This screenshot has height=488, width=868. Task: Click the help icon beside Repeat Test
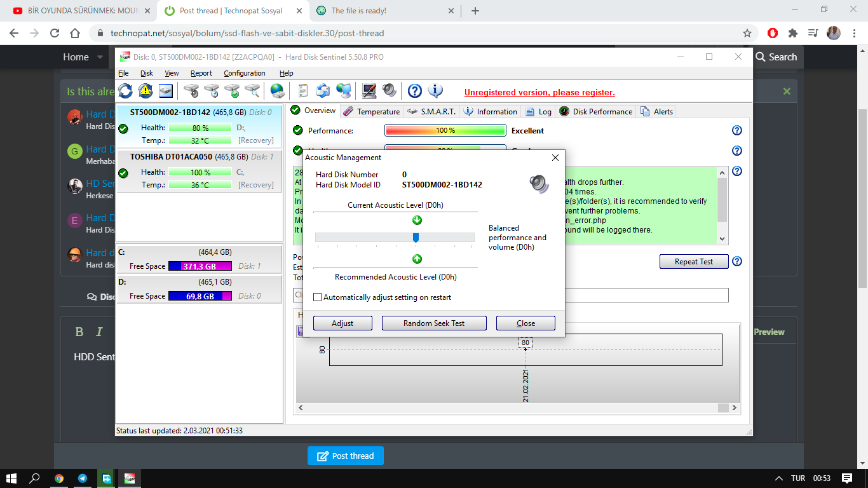pyautogui.click(x=737, y=261)
